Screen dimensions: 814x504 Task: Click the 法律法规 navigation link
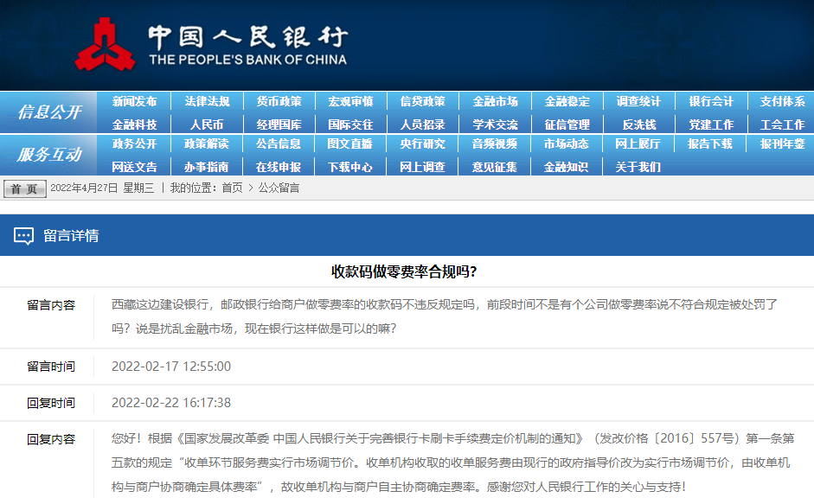(x=208, y=100)
